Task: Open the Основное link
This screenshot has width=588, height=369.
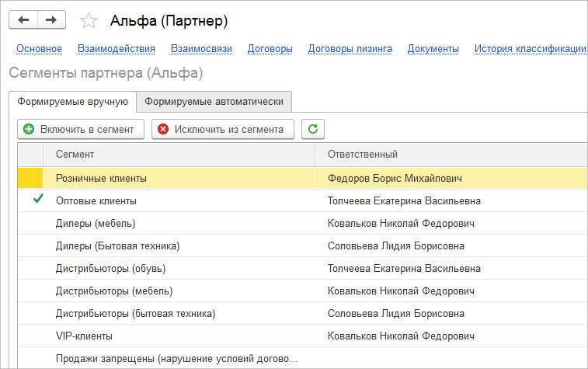Action: pos(39,49)
